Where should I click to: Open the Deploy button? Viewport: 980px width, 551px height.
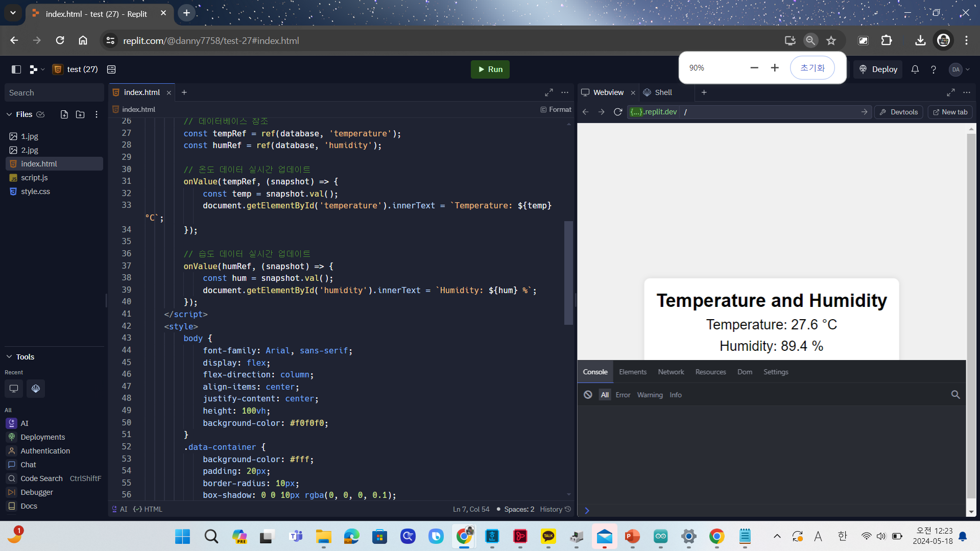pyautogui.click(x=878, y=69)
